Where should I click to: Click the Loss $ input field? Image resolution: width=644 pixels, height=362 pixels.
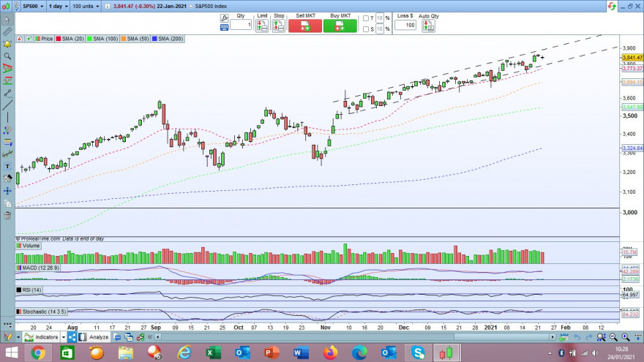405,25
